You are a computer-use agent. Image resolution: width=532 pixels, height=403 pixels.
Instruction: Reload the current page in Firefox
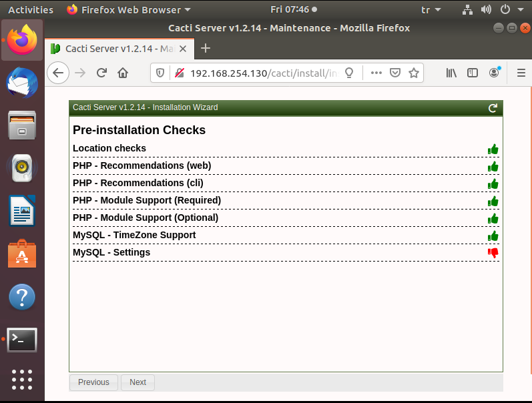click(101, 73)
